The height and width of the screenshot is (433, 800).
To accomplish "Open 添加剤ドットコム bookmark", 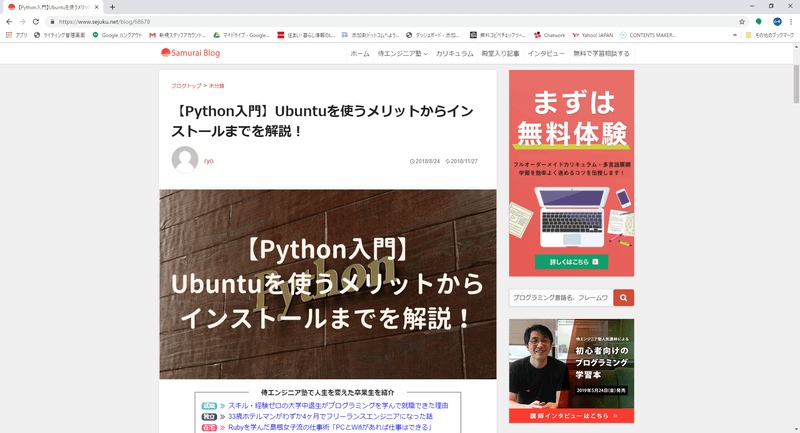I will coord(370,35).
